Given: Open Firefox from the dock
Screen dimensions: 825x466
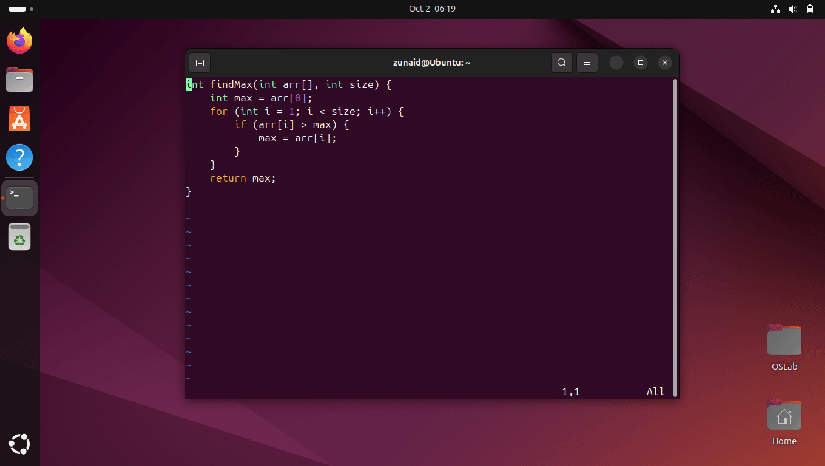Looking at the screenshot, I should pyautogui.click(x=19, y=40).
